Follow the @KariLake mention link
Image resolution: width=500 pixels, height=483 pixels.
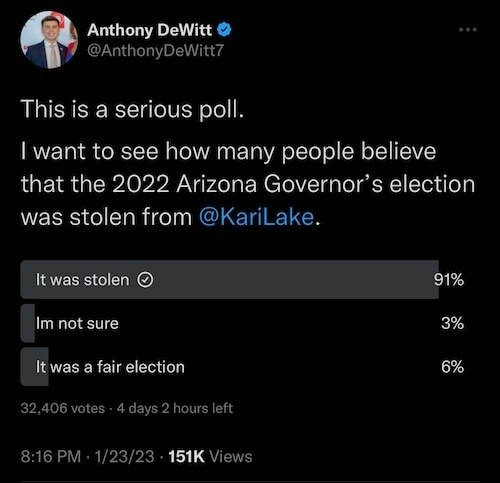pos(257,217)
